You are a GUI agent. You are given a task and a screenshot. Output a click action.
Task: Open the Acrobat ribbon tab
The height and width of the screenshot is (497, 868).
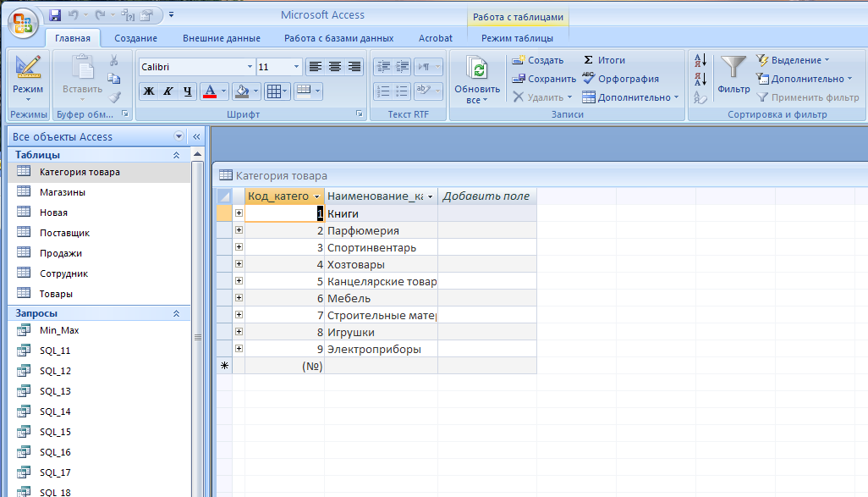(435, 38)
